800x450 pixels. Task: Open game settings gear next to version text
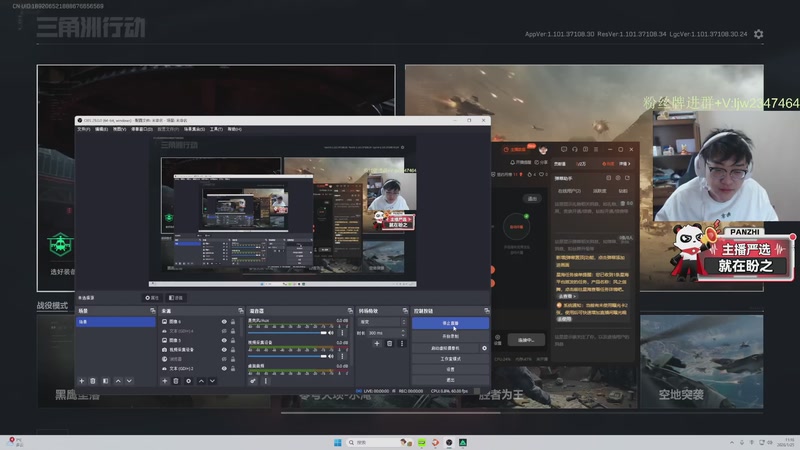pos(759,34)
